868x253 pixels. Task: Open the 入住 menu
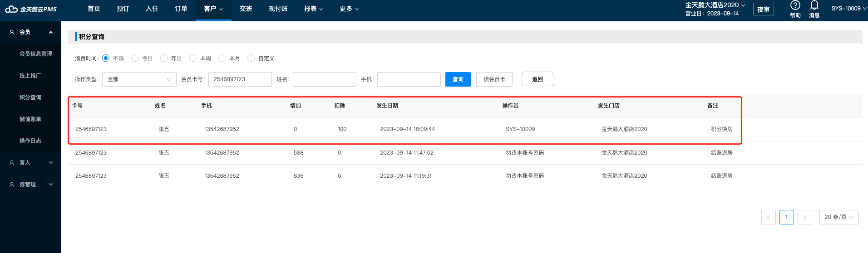pos(152,9)
